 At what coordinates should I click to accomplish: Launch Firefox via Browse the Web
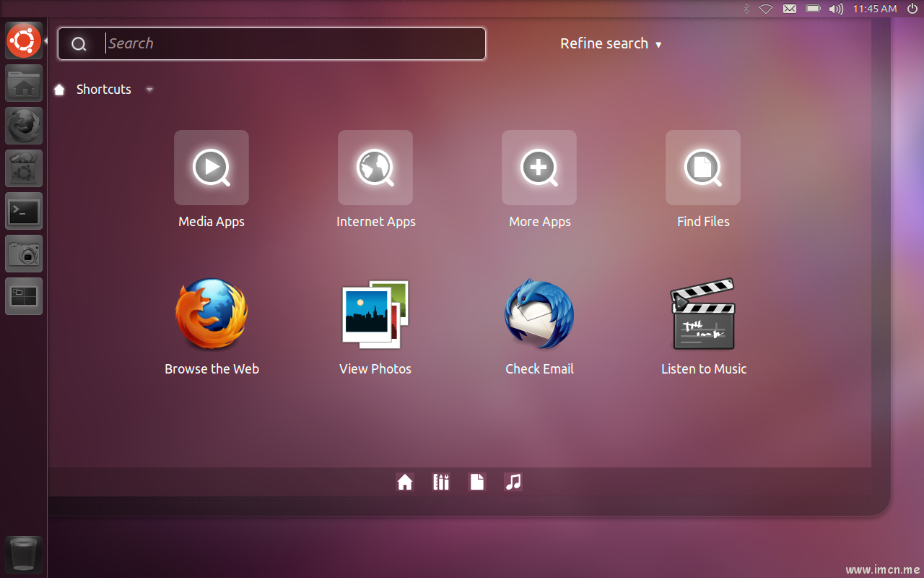tap(212, 314)
